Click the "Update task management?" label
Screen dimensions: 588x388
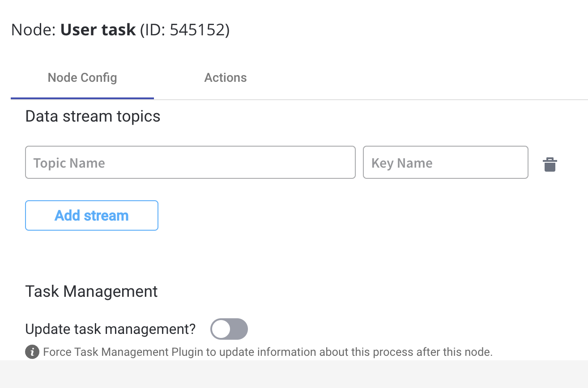111,329
